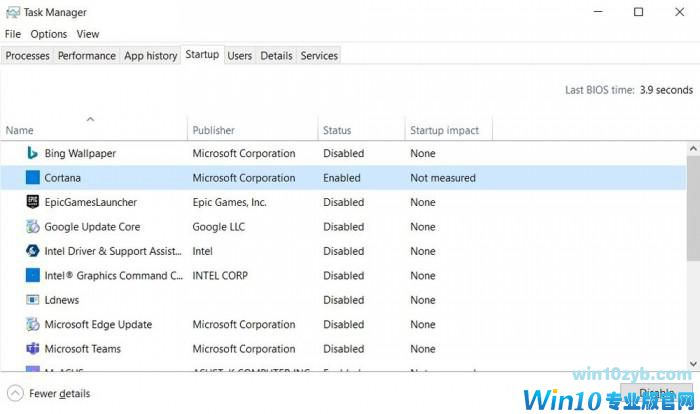Switch to the Performance tab

pos(86,56)
